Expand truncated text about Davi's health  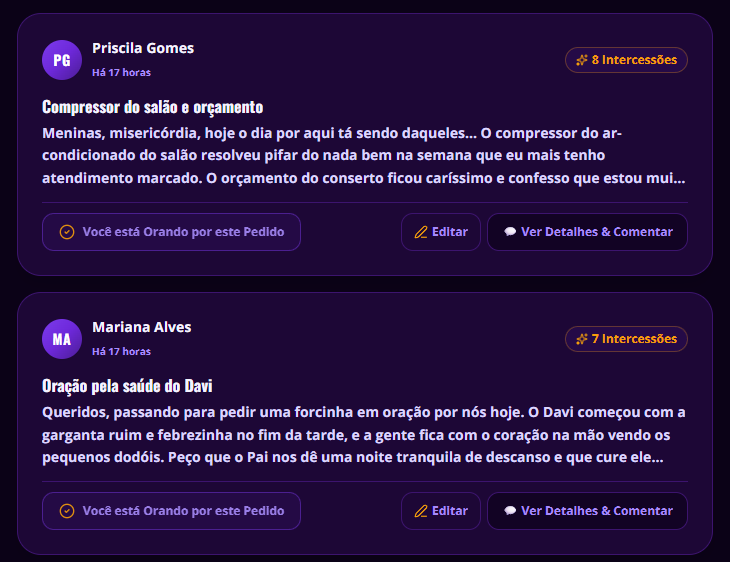[x=363, y=434]
